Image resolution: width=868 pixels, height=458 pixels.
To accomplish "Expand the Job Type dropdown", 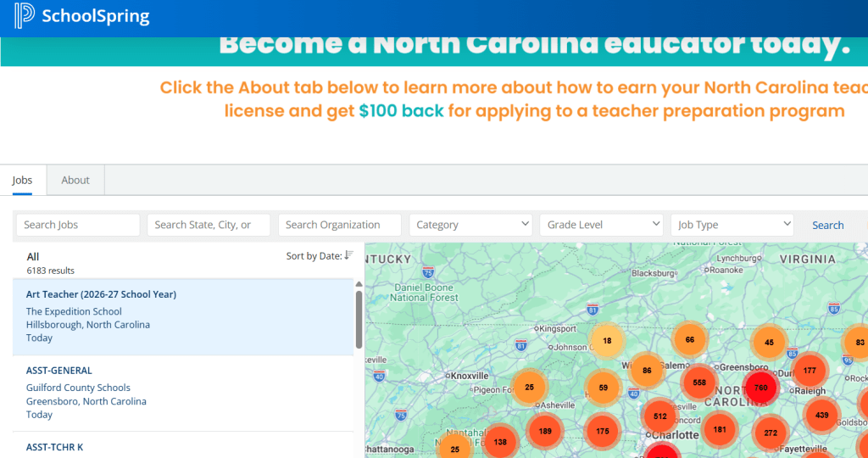I will click(x=733, y=225).
